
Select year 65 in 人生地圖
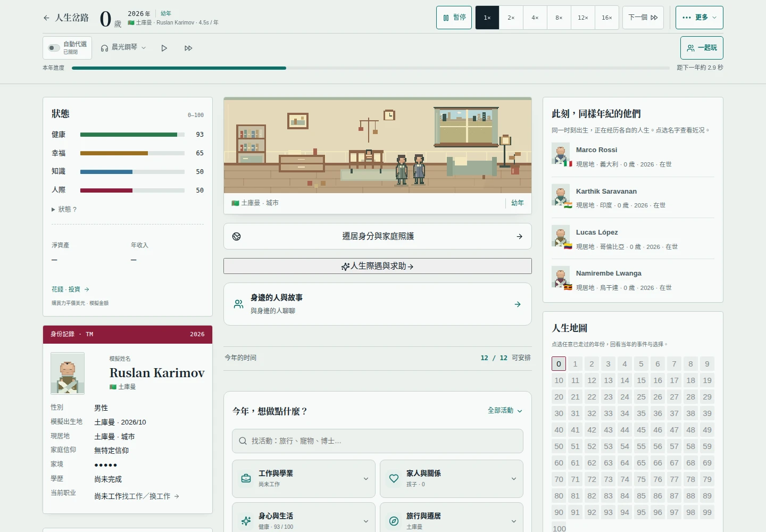(641, 463)
